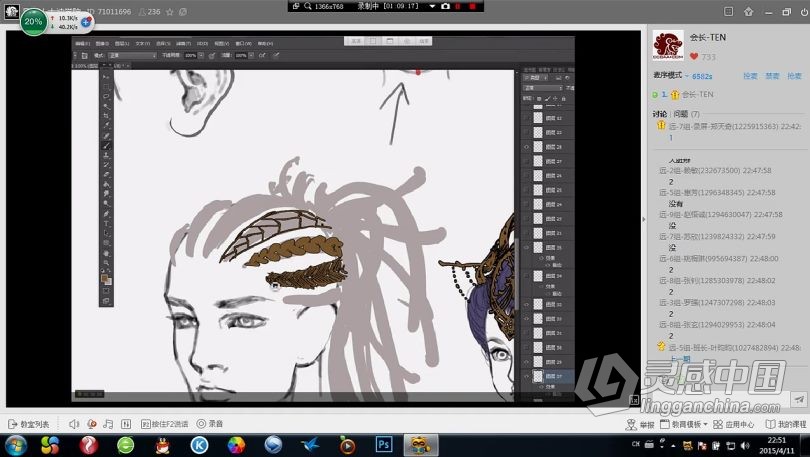Open the 窗口(W) menu in Photoshop
This screenshot has height=457, width=810.
[243, 44]
